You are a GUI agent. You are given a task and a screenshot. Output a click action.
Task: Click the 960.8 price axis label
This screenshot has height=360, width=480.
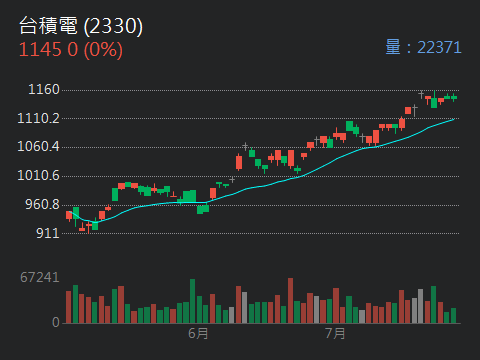[x=42, y=204]
